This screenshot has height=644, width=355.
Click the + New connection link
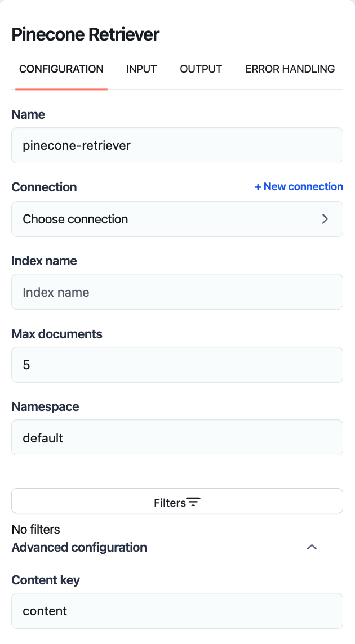[299, 186]
